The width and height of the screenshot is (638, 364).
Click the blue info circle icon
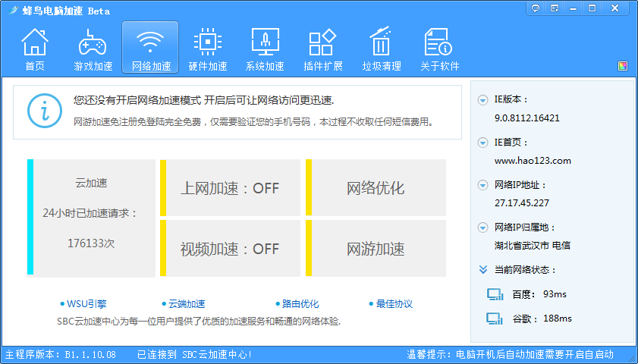[44, 111]
